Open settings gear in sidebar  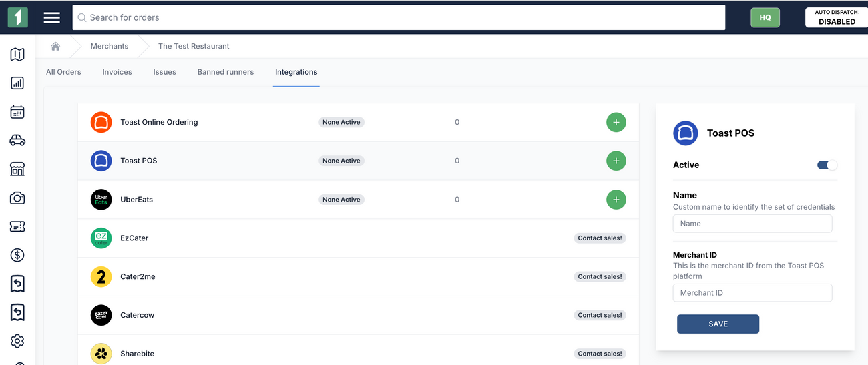17,341
